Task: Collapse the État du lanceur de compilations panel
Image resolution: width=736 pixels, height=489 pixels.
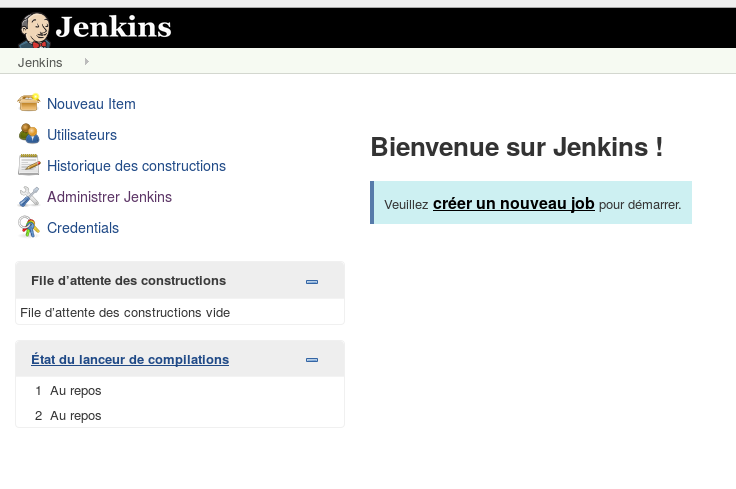Action: tap(312, 360)
